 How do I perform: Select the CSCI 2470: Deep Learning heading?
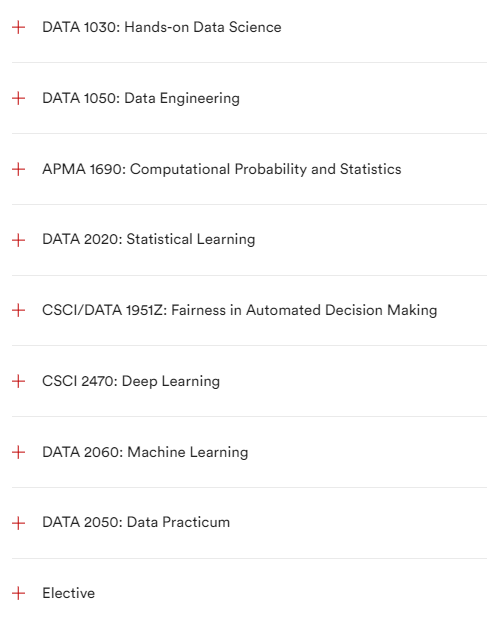(x=131, y=381)
